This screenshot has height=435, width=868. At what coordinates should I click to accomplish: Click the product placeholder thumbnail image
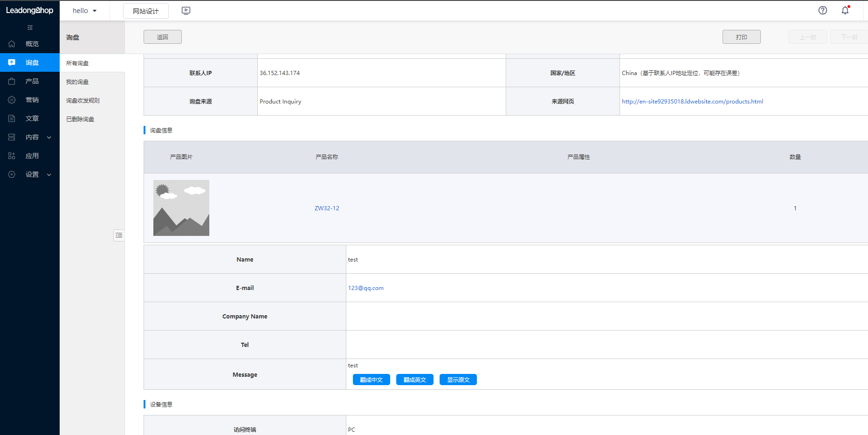(181, 208)
